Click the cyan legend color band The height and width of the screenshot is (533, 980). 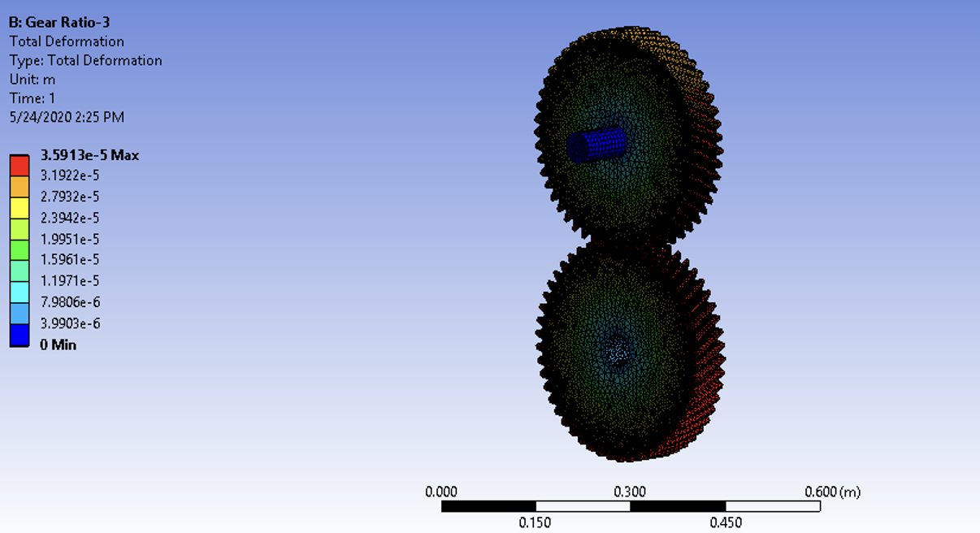[x=20, y=292]
